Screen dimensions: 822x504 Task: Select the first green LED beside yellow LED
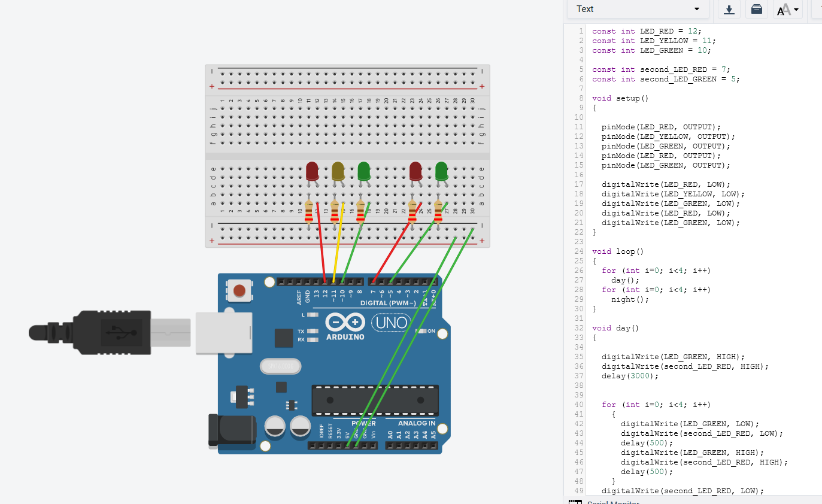363,171
